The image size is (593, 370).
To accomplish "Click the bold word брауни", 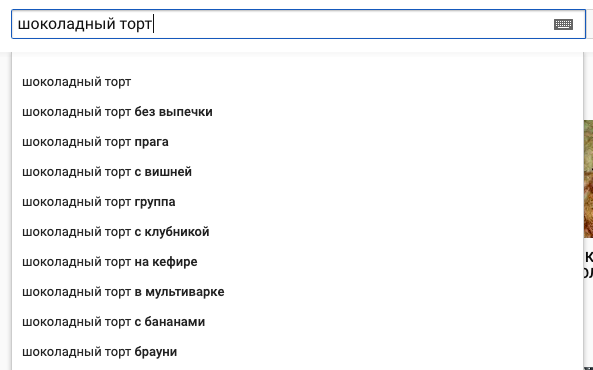I will 156,352.
